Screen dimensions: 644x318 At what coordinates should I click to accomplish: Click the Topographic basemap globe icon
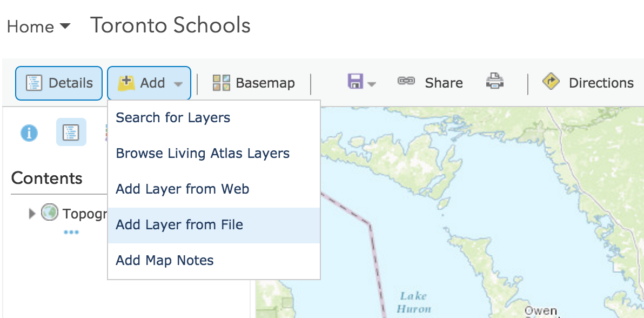(x=50, y=213)
